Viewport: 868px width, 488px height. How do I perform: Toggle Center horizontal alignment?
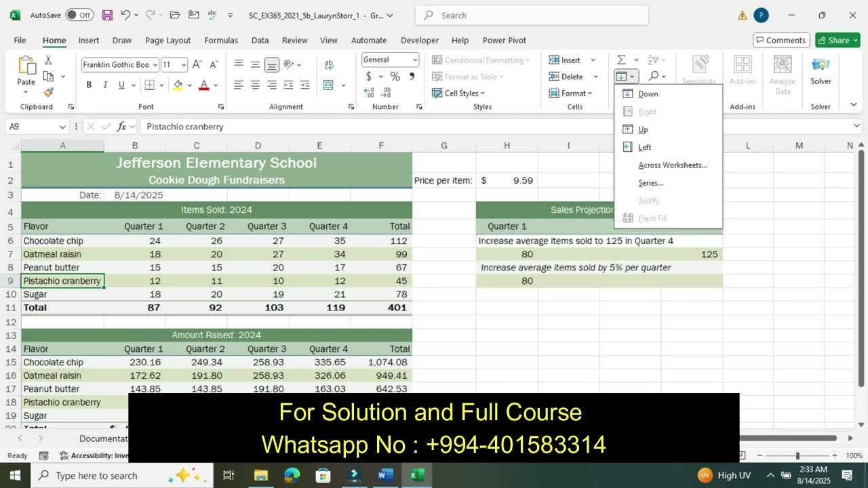(255, 85)
